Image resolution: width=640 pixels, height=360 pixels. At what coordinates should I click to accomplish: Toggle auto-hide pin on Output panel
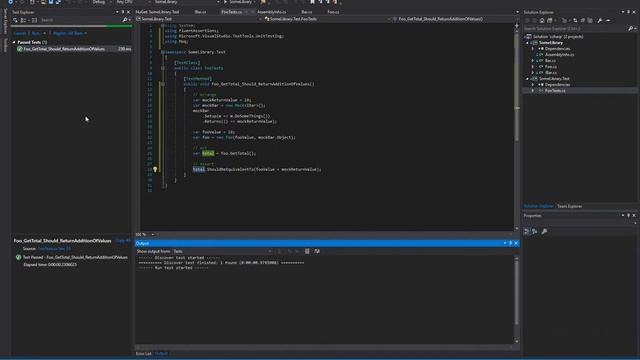(x=511, y=243)
